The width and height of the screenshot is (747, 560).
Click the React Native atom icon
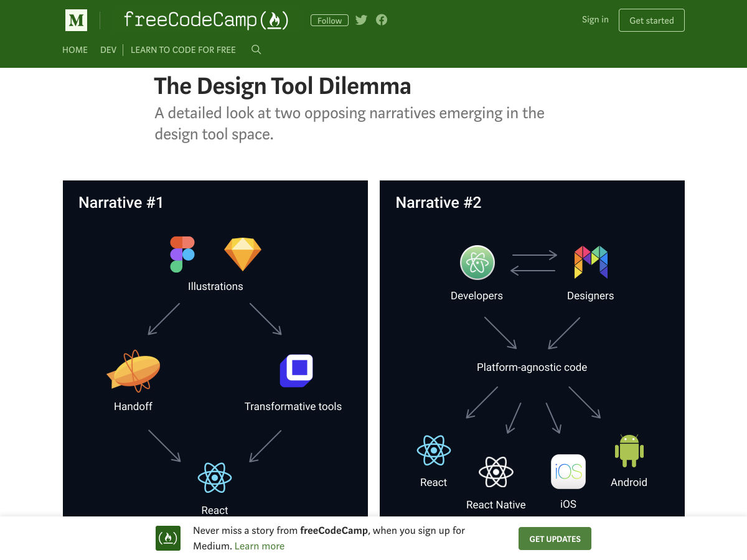[496, 472]
